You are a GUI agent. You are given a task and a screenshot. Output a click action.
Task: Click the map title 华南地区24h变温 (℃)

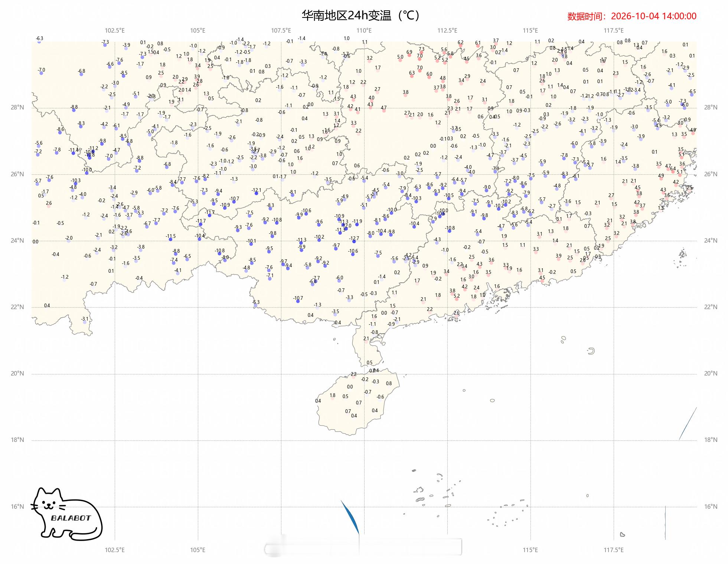click(x=360, y=16)
